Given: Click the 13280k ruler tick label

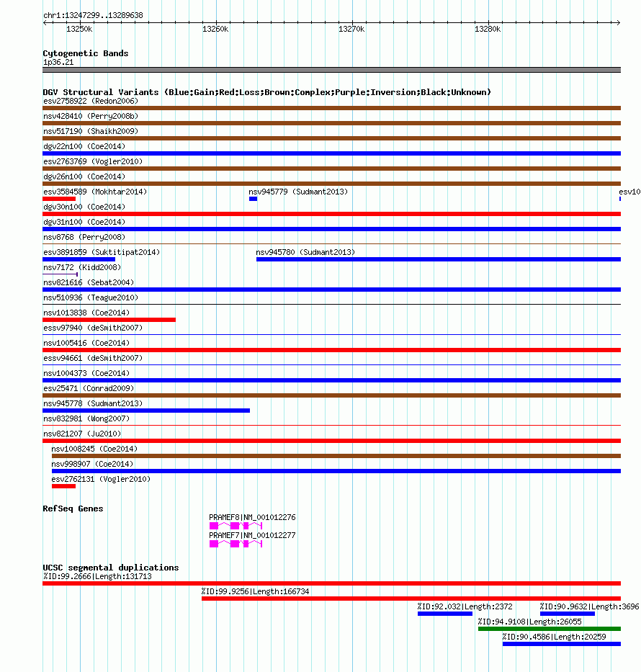Looking at the screenshot, I should pos(488,29).
